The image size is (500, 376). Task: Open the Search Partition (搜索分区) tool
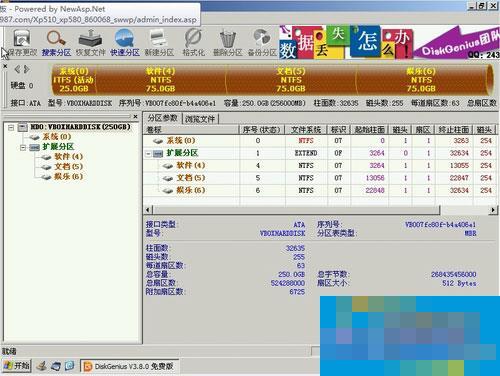pyautogui.click(x=56, y=43)
